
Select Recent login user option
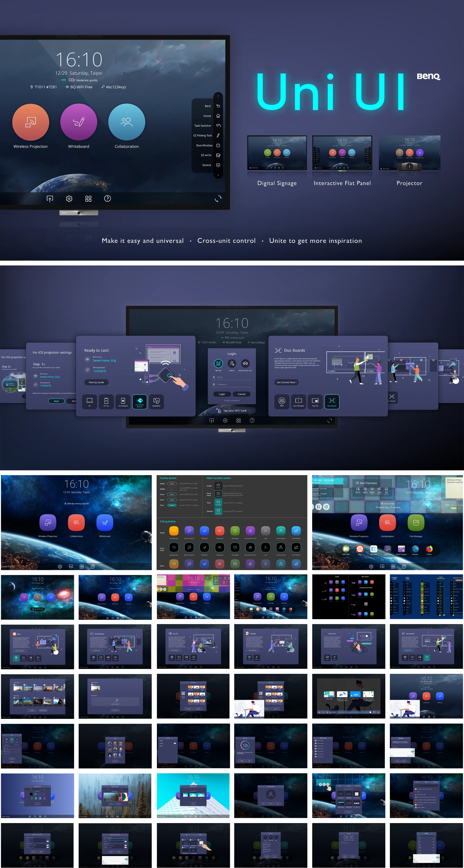[245, 364]
